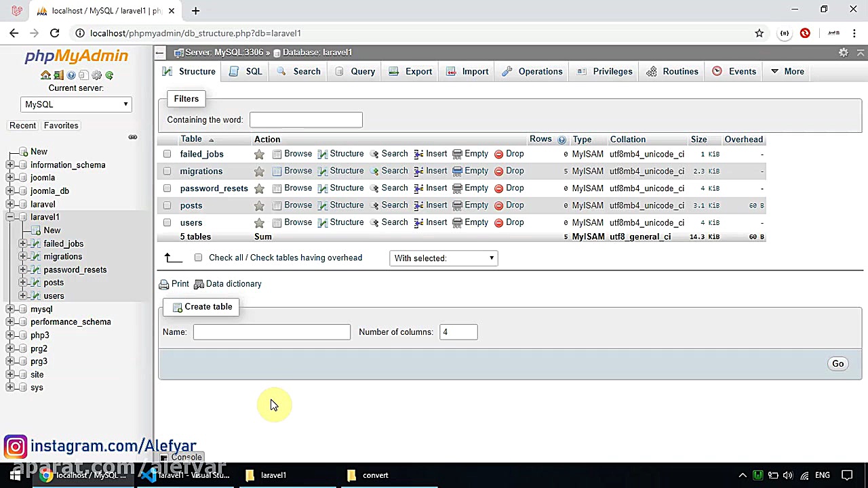Open the Data dictionary link
The height and width of the screenshot is (488, 868).
point(228,284)
